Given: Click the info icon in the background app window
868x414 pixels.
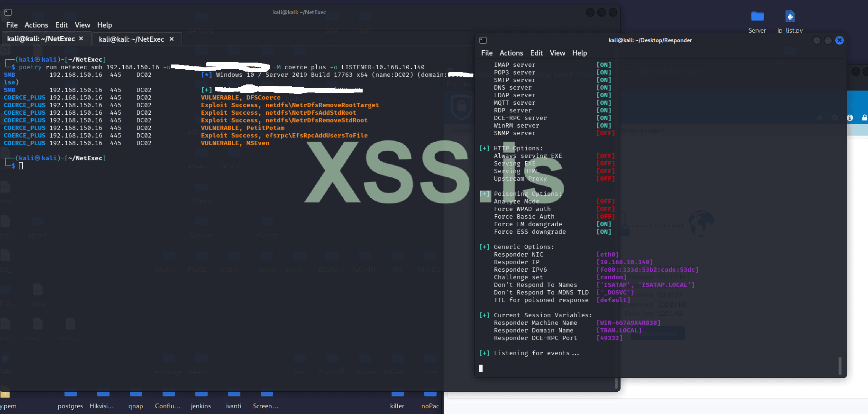Looking at the screenshot, I should tap(850, 118).
